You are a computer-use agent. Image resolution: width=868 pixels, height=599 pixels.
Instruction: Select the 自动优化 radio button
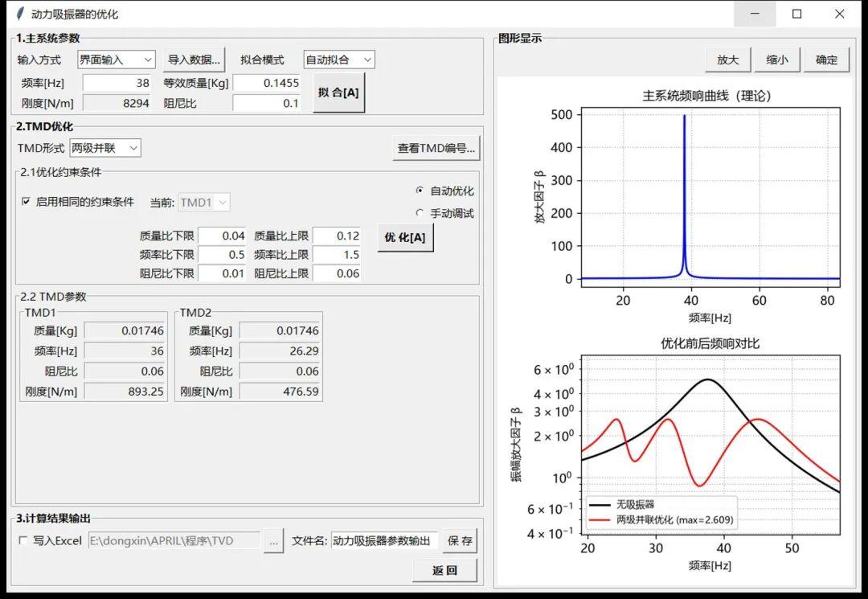point(420,191)
